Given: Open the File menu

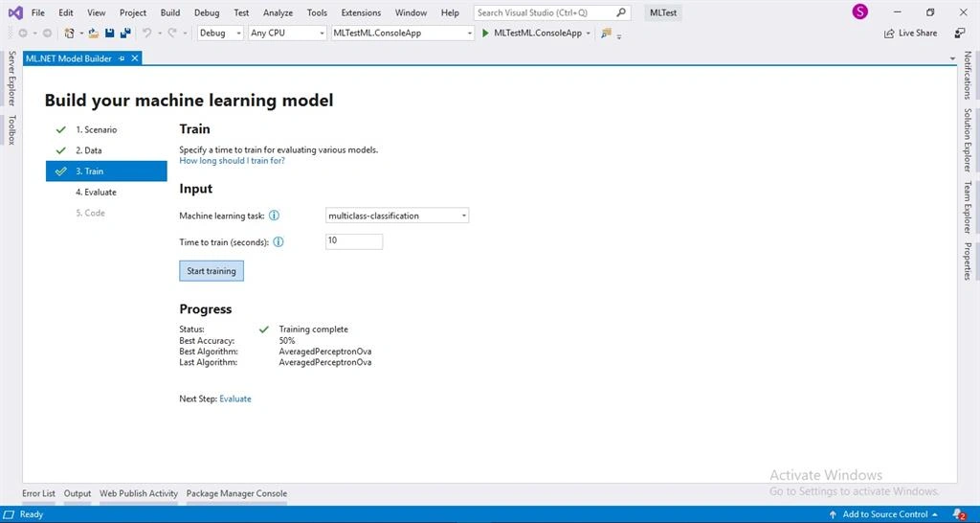Looking at the screenshot, I should (x=37, y=12).
